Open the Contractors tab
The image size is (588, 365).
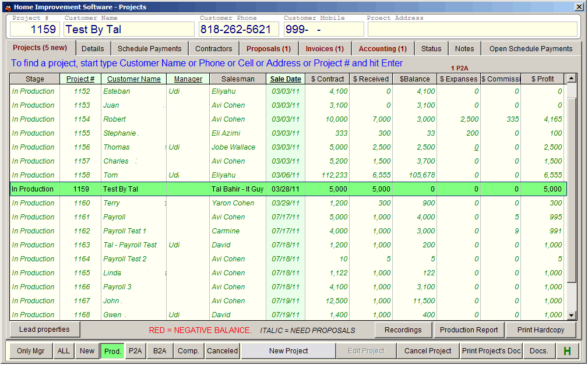[214, 49]
